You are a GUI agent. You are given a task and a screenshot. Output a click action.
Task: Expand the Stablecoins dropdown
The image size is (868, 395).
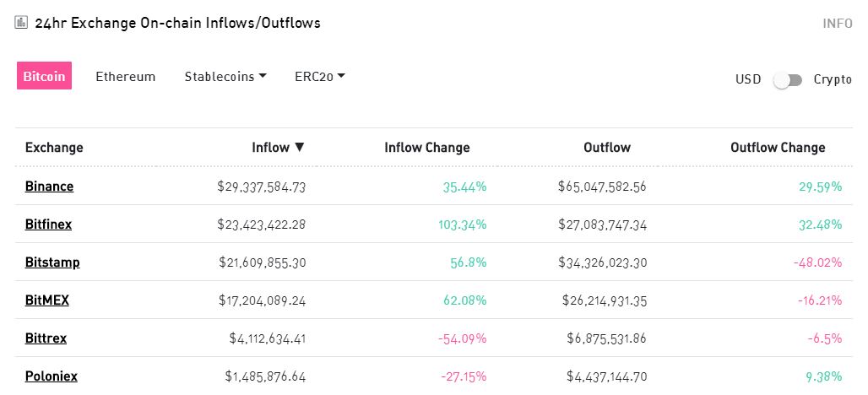point(225,77)
